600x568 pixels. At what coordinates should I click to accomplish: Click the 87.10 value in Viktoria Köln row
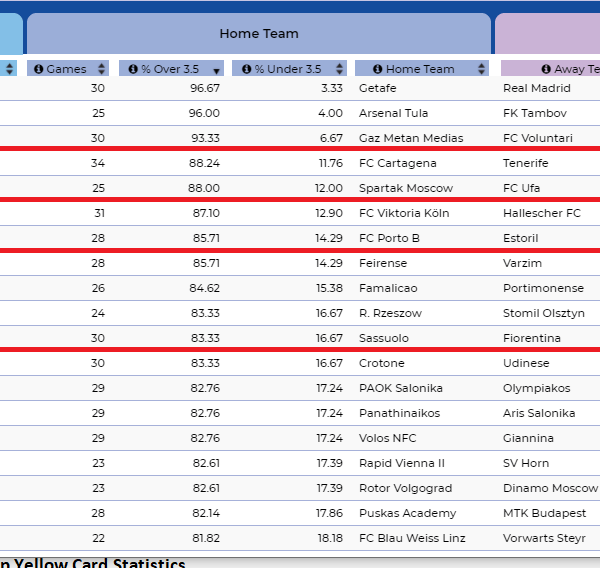pyautogui.click(x=206, y=213)
